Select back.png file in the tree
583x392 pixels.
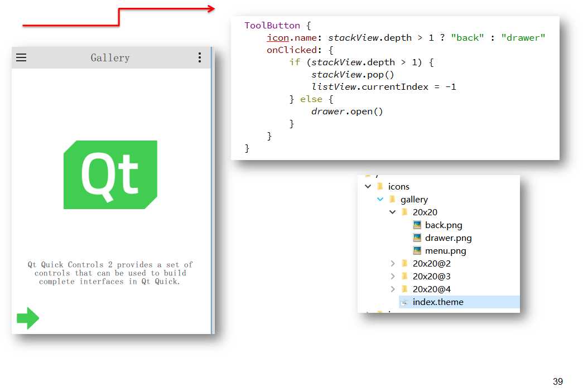pos(444,225)
